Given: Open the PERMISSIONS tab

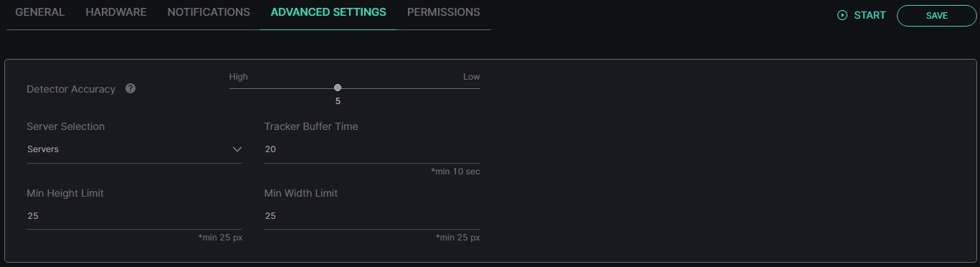Looking at the screenshot, I should [444, 12].
